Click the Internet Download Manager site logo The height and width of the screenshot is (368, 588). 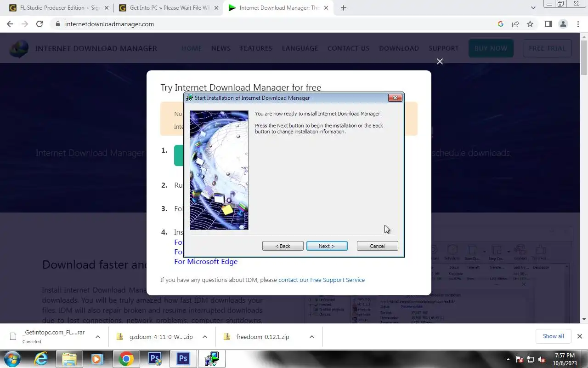[19, 49]
